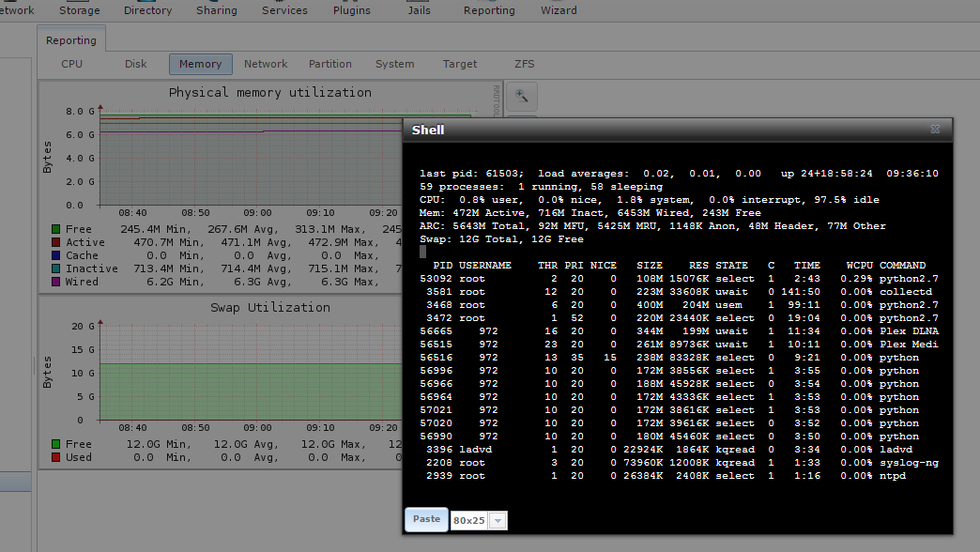Switch to the CPU reporting tab

[72, 64]
